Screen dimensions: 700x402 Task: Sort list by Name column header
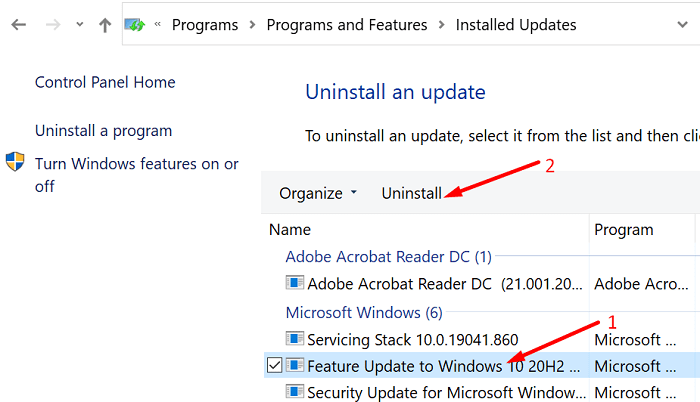click(x=291, y=230)
